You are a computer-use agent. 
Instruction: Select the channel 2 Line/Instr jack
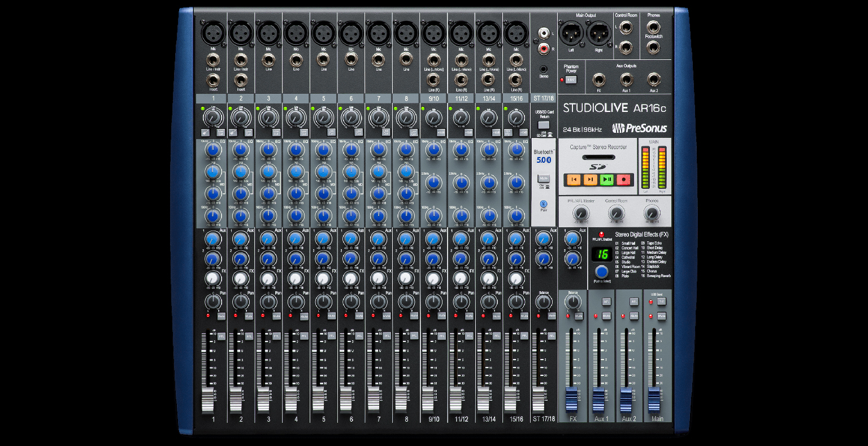(241, 59)
